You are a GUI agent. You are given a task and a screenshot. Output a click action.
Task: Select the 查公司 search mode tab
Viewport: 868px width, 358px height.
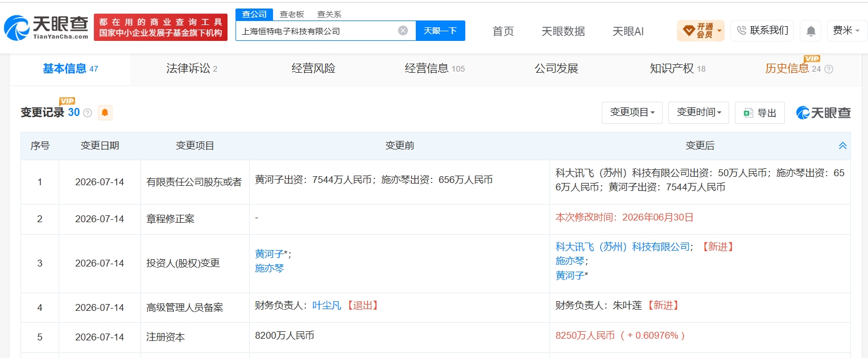(254, 14)
